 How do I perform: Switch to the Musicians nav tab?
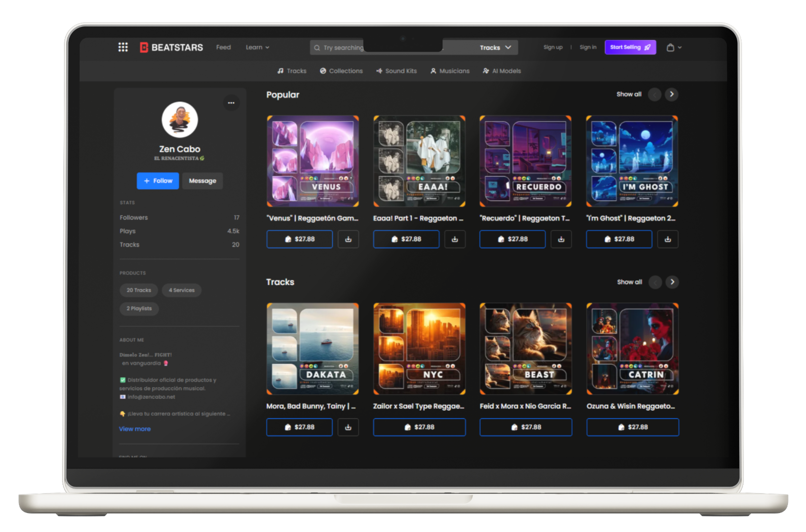(450, 71)
